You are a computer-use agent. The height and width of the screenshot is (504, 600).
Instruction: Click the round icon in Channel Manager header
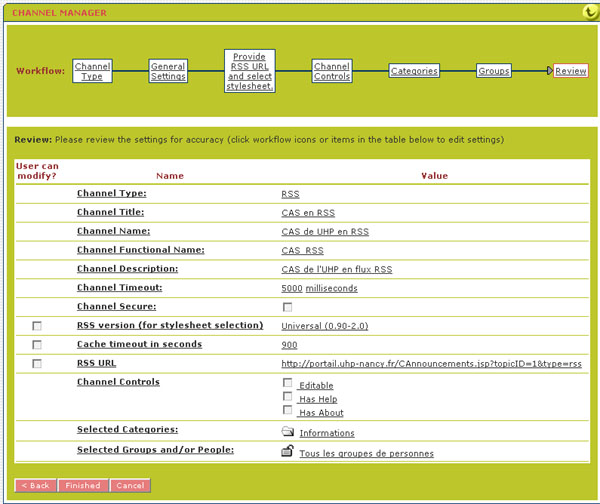[x=590, y=12]
